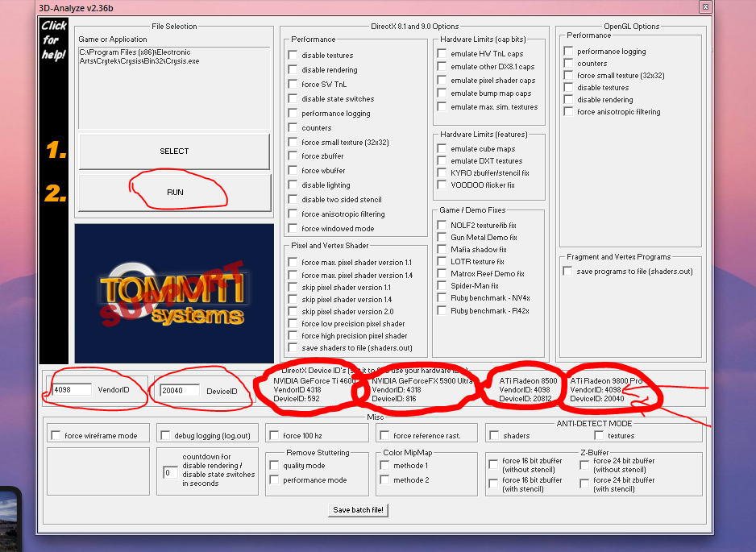Enable 'emulate HW TnL caps' checkbox
Screen dimensions: 756x552
pos(442,53)
